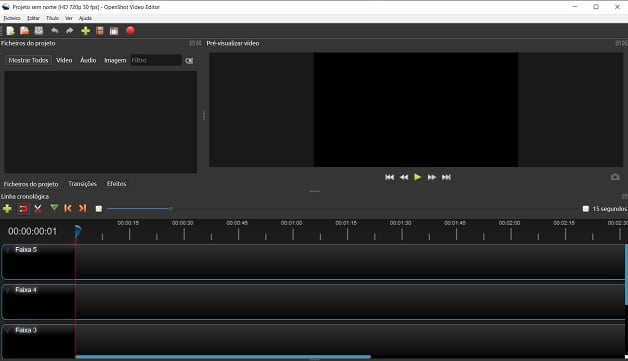Add a track with the timeline green plus

(x=7, y=208)
